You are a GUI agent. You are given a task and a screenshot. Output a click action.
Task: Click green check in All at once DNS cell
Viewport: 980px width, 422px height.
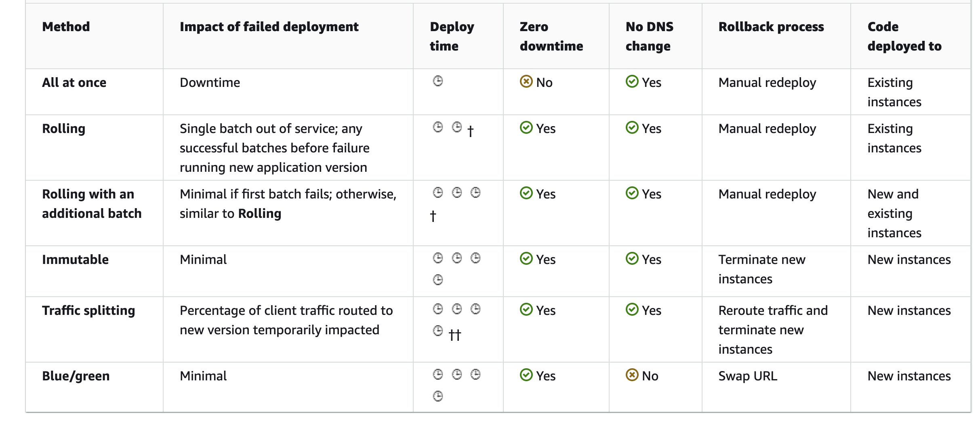[x=632, y=81]
